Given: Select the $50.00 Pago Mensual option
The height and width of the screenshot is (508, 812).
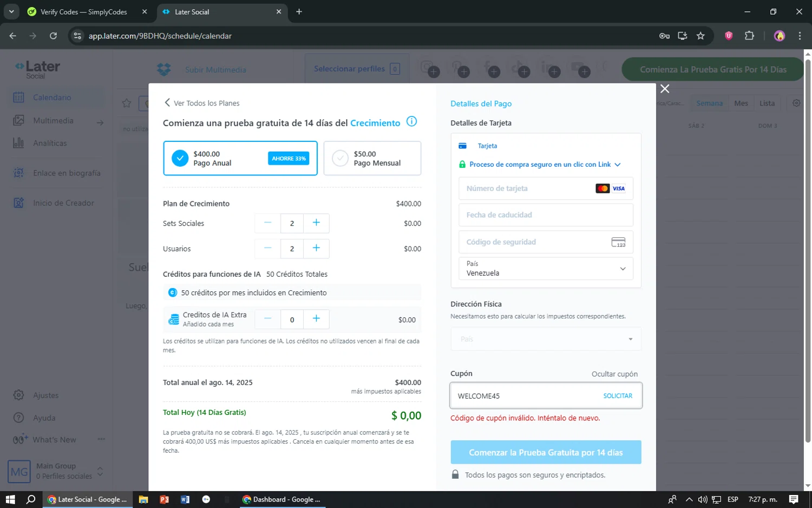Looking at the screenshot, I should click(x=372, y=158).
